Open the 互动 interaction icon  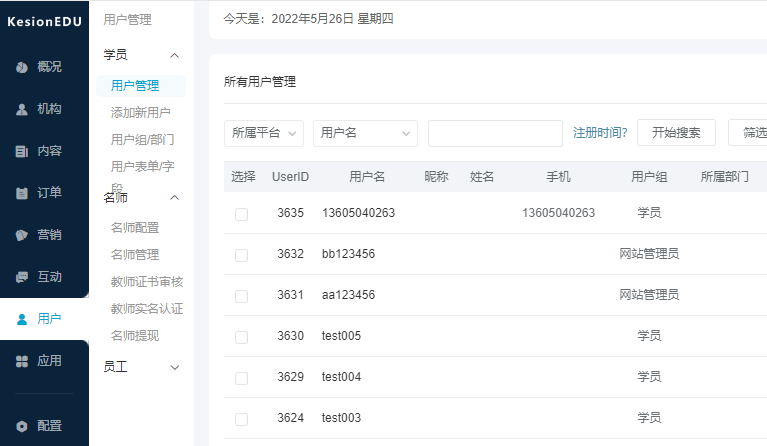coord(22,277)
